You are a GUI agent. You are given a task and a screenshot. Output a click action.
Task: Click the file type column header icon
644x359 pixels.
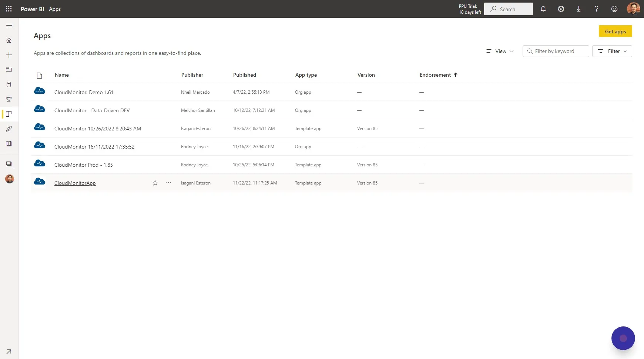tap(40, 76)
